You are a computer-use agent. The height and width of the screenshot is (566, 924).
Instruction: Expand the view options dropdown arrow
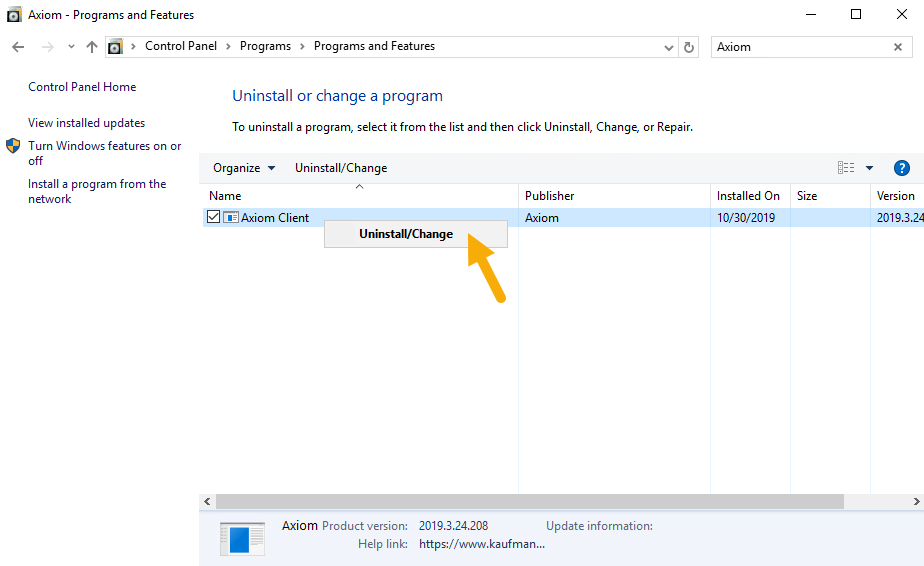pyautogui.click(x=869, y=168)
